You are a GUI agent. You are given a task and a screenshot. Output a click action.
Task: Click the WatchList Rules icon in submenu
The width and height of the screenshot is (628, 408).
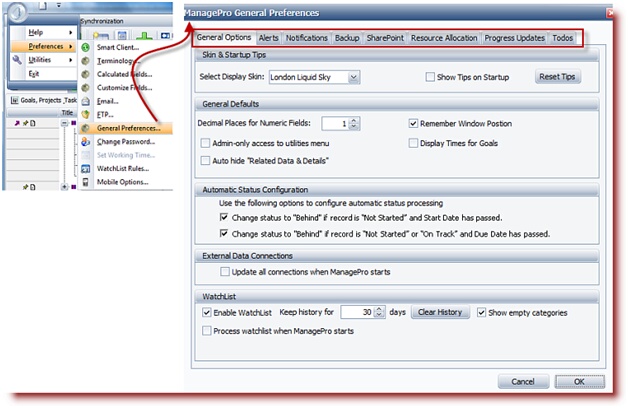[85, 169]
